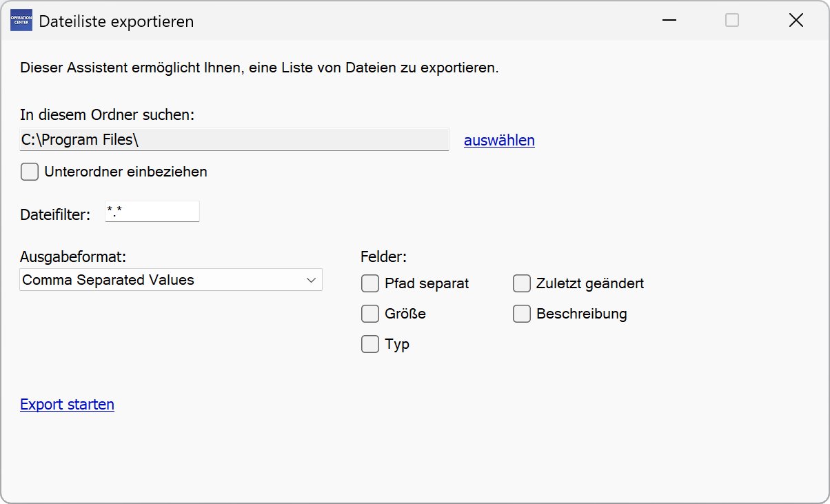Screen dimensions: 830x504
Task: Click the Operation Center app icon
Action: coord(21,21)
